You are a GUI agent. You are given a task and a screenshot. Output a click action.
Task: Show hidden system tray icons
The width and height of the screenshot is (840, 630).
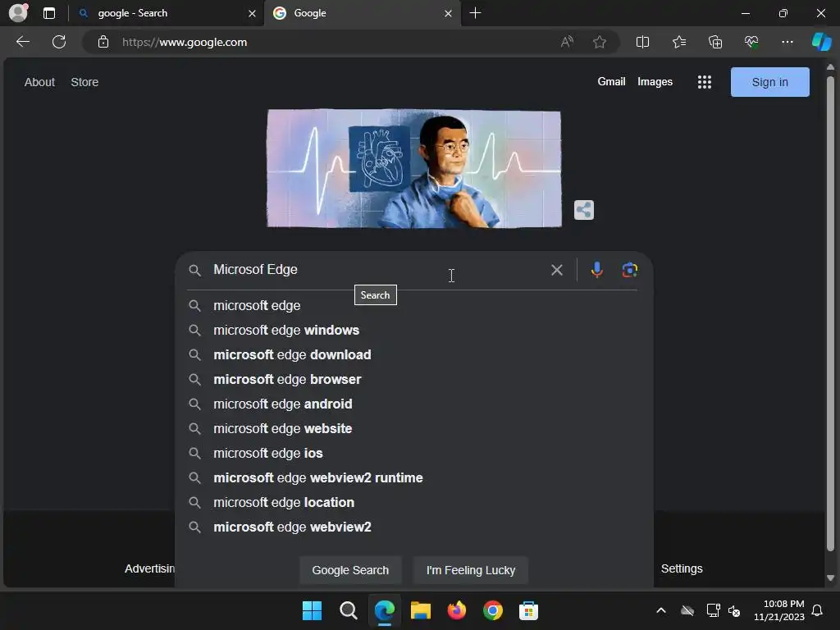[x=661, y=610]
